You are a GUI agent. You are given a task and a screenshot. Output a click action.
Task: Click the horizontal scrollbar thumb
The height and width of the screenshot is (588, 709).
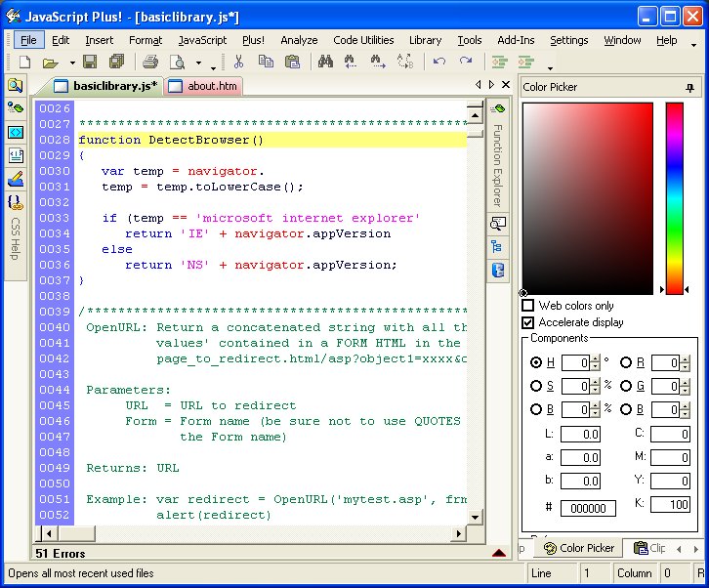76,533
